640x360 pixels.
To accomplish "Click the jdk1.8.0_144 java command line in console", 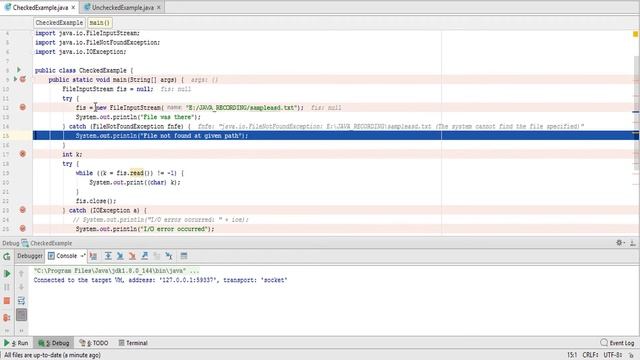I will (116, 271).
